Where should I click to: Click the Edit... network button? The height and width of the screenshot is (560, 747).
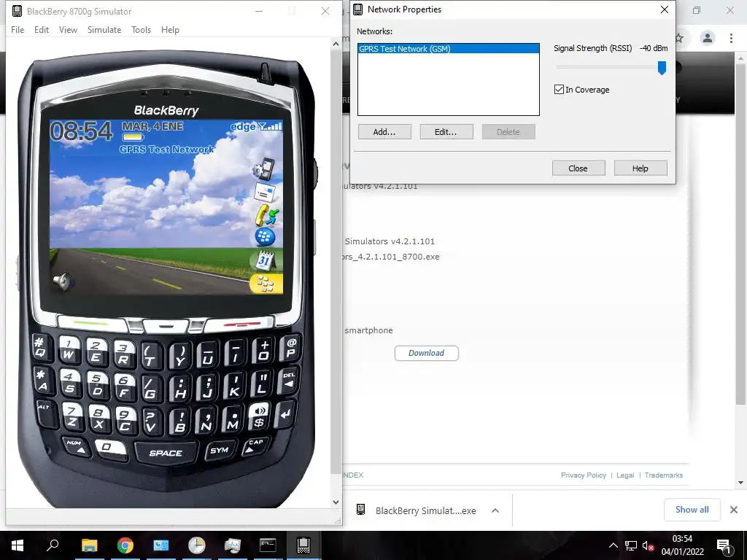point(446,132)
